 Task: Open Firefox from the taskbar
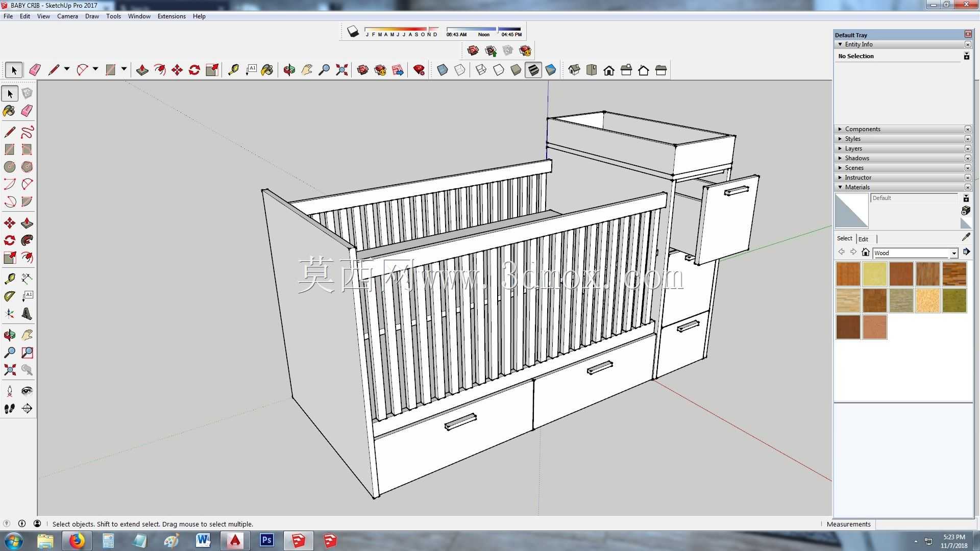77,541
